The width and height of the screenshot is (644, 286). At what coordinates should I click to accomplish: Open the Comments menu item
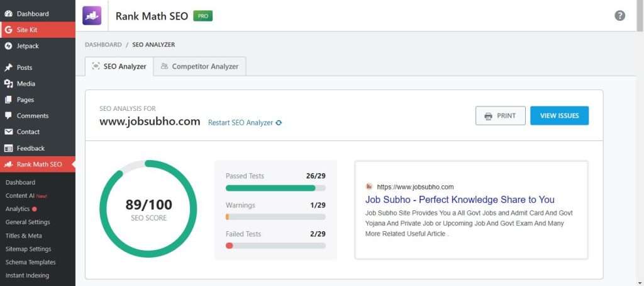pyautogui.click(x=38, y=116)
